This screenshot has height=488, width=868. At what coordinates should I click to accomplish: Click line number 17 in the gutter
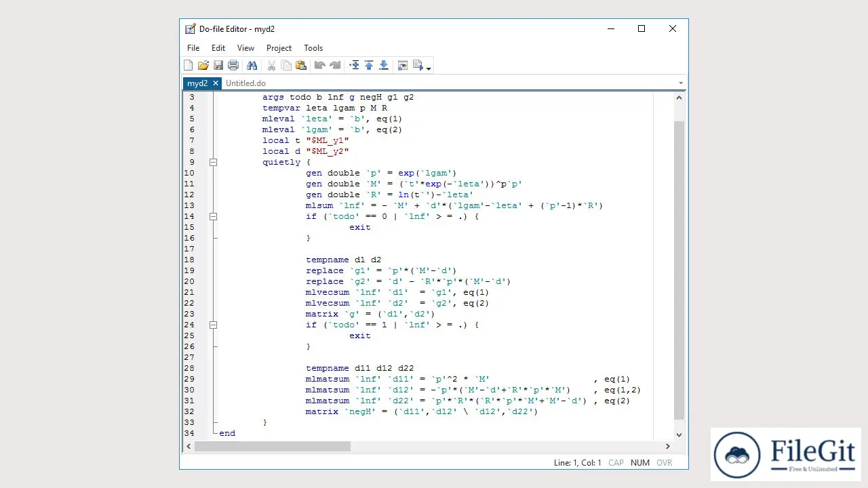tap(189, 249)
